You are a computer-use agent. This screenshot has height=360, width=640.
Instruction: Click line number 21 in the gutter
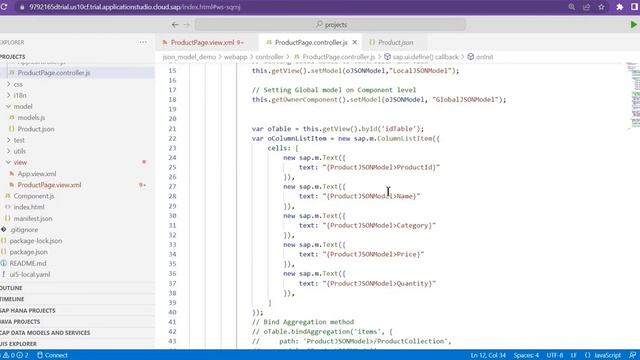(x=172, y=129)
